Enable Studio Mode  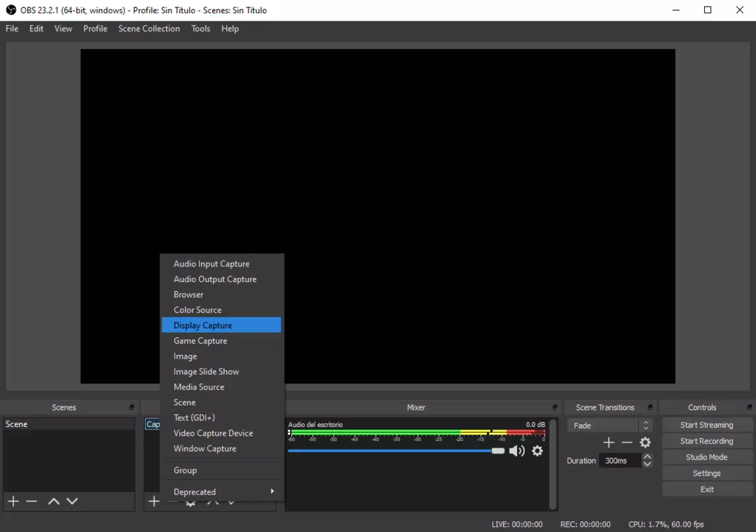click(707, 457)
